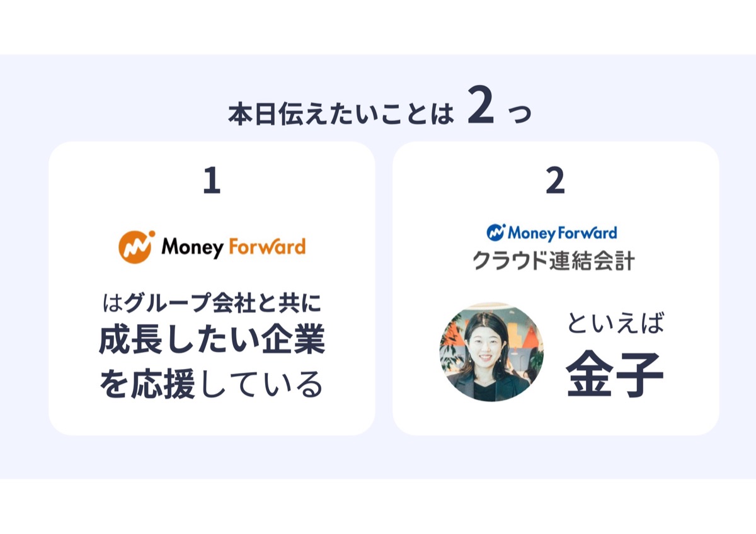Click the large number 2 heading

click(x=555, y=181)
